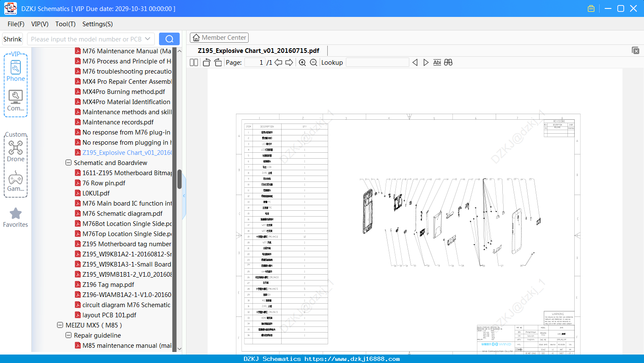Open the Settings menu
644x363 pixels.
(x=98, y=24)
